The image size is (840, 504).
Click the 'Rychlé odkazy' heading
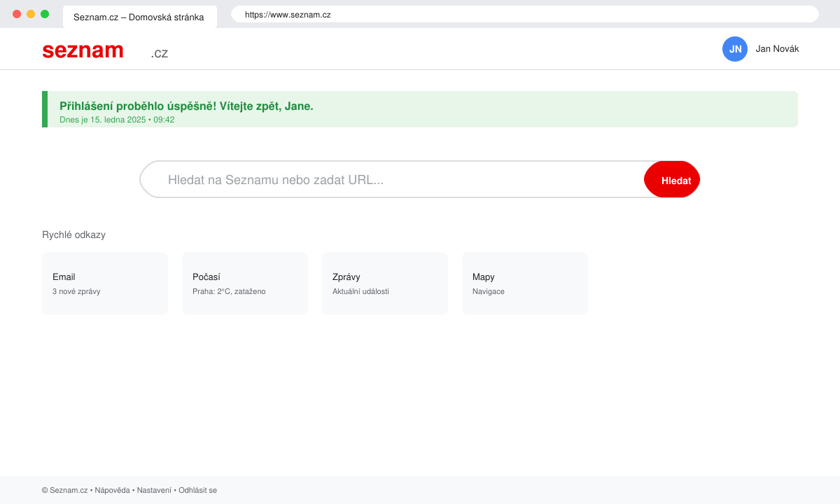73,234
